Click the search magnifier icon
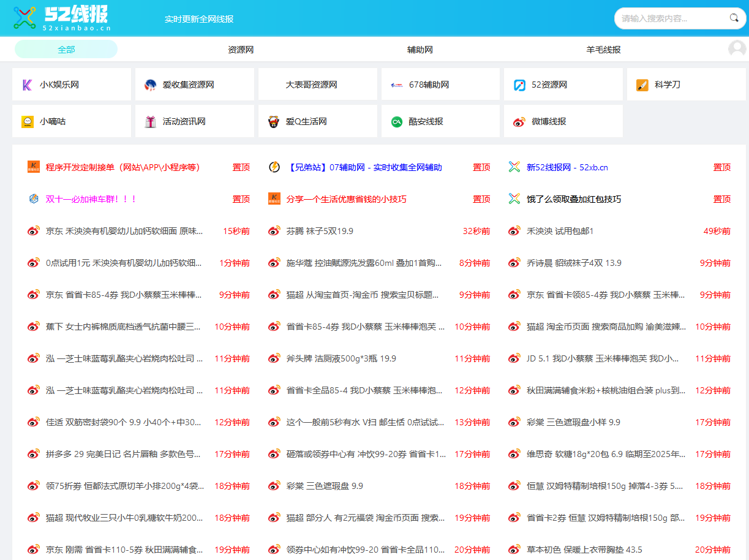Screen dimensions: 749x560 734,18
